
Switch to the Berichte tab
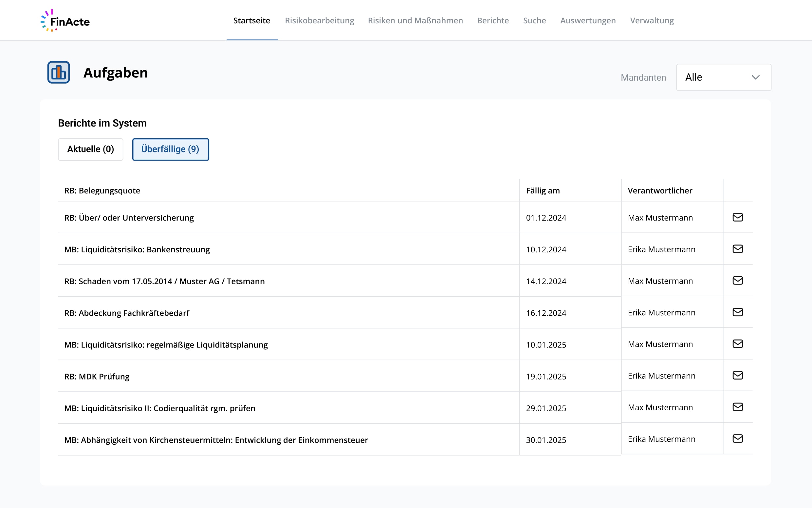[x=493, y=21]
